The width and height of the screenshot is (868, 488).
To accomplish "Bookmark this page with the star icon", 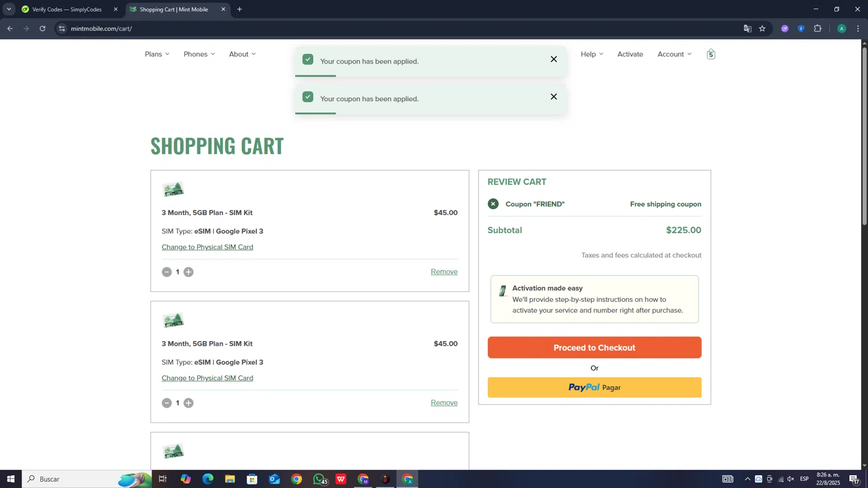I will point(762,28).
